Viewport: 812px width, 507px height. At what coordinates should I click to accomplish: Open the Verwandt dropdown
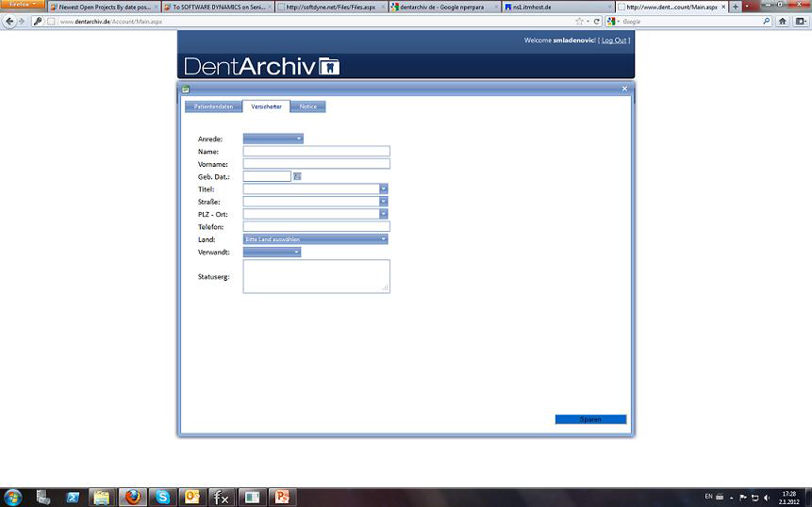click(x=272, y=252)
